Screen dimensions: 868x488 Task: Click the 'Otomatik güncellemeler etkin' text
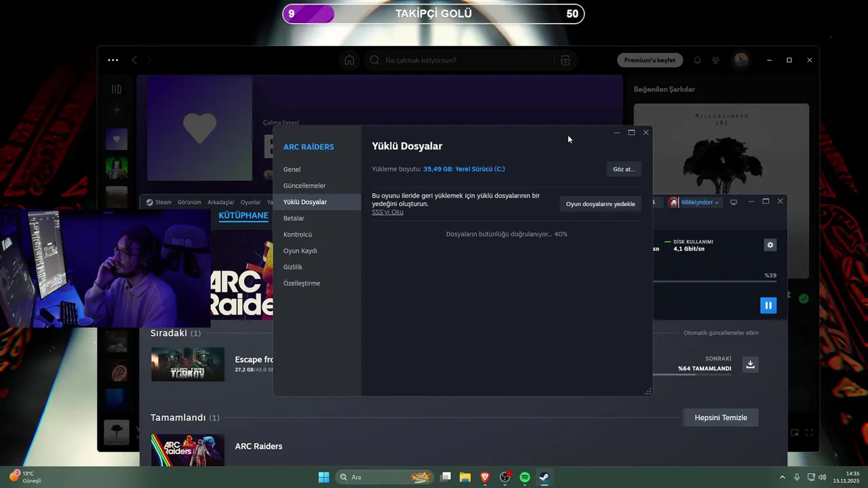coord(721,333)
